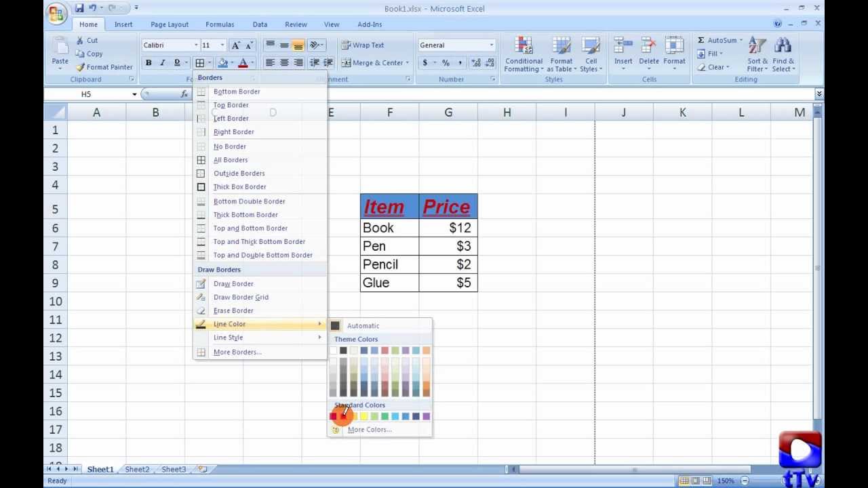Click the Decrease Indent icon
The width and height of the screenshot is (868, 488).
point(315,63)
